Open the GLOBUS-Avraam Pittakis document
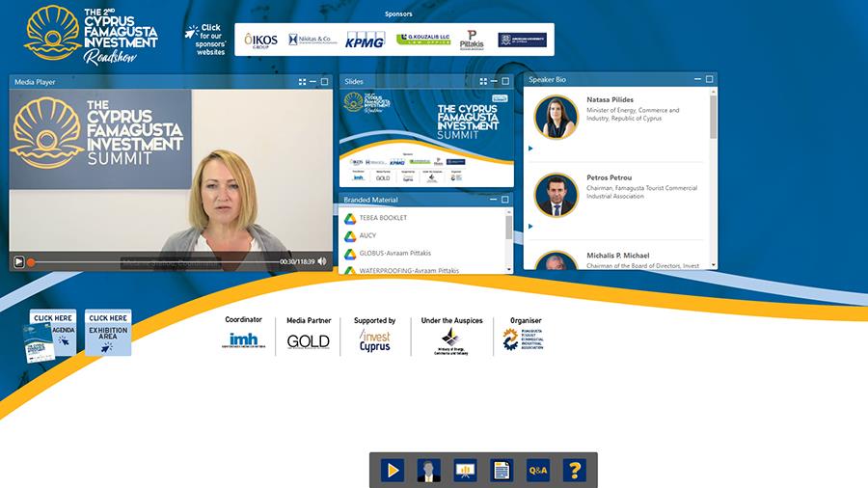Viewport: 868px width, 488px height. click(x=394, y=253)
